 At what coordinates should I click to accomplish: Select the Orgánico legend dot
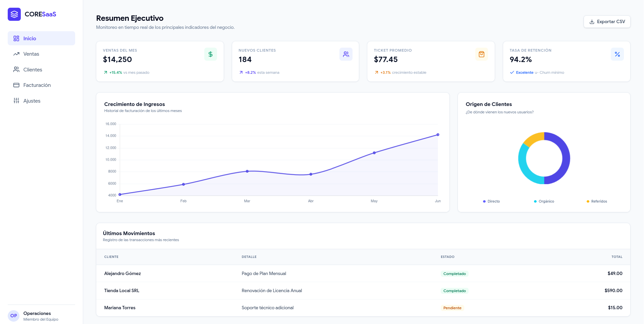click(x=535, y=202)
